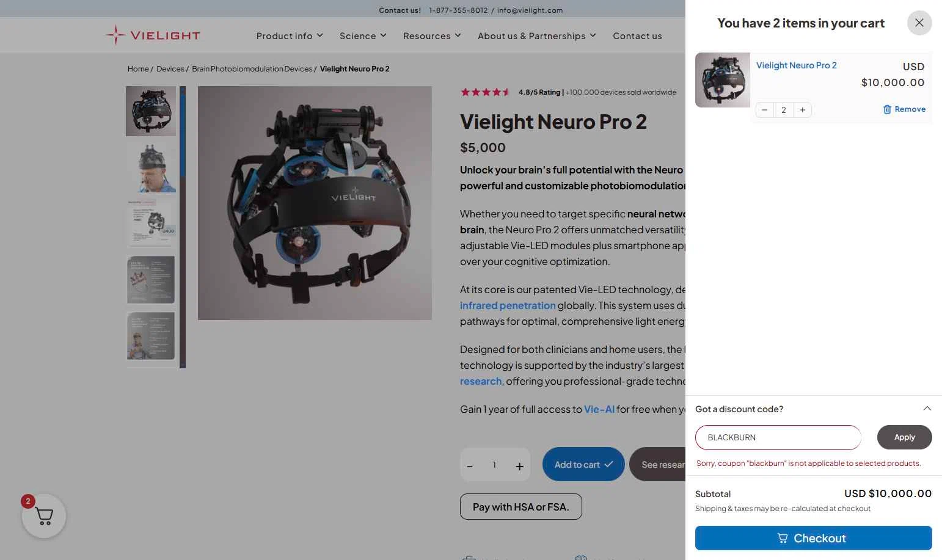Select thumbnail of man wearing headset
Image resolution: width=942 pixels, height=560 pixels.
(x=151, y=167)
